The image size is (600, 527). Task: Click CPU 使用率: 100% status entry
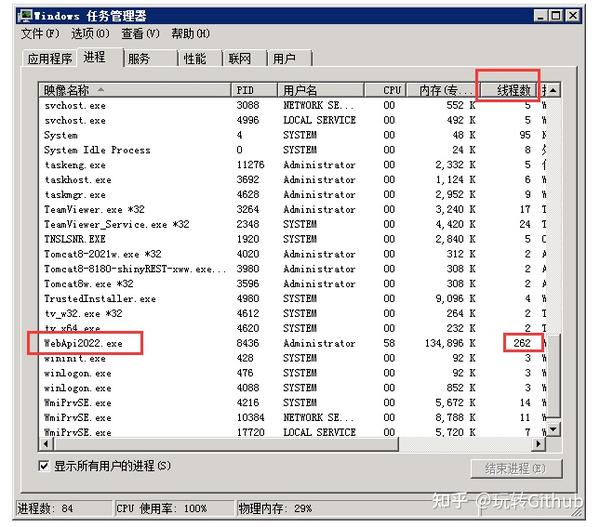tap(174, 508)
